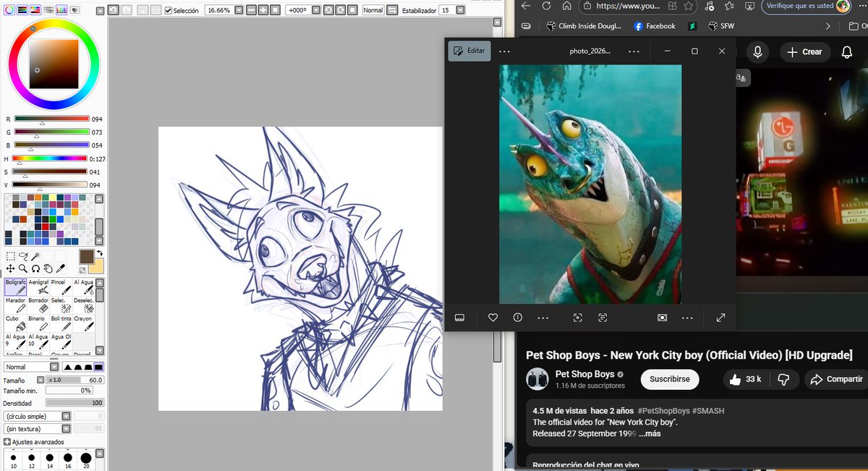Open the Normal brush mode dropdown

coord(54,367)
